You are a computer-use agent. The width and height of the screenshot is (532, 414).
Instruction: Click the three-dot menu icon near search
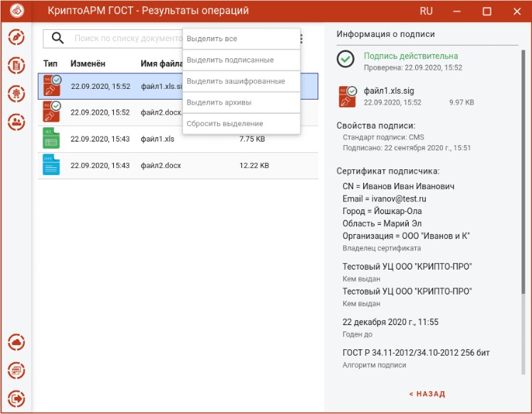[301, 38]
